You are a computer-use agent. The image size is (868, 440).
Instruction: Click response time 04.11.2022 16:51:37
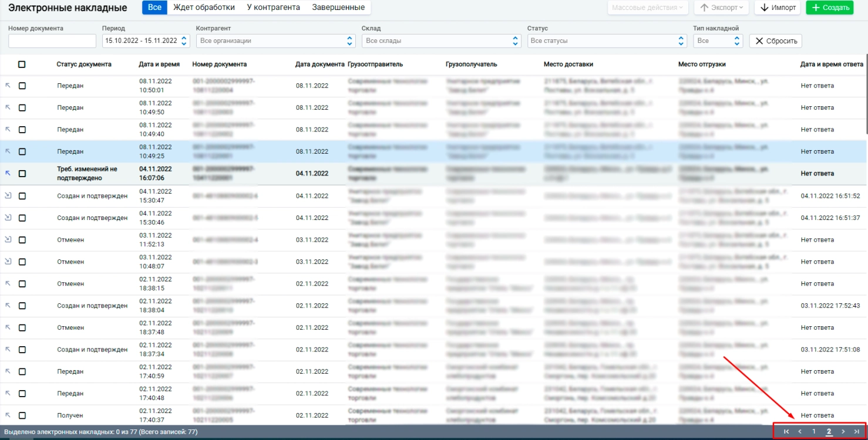830,218
